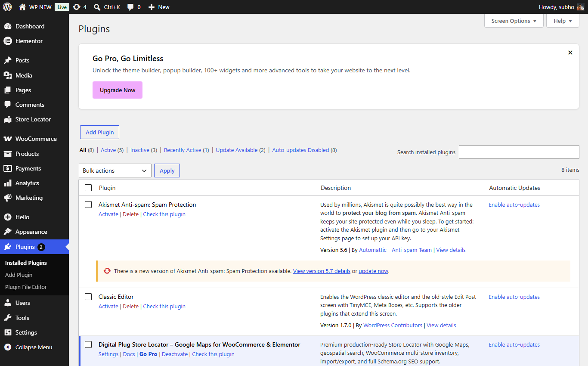Check the Digital Plug Store Locator checkbox
Viewport: 588px width, 366px height.
point(88,344)
